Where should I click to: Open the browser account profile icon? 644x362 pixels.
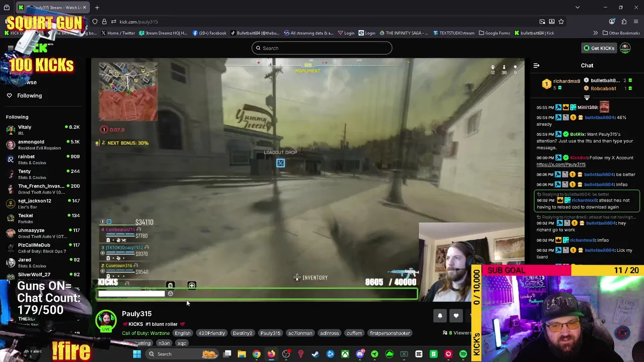(x=612, y=22)
